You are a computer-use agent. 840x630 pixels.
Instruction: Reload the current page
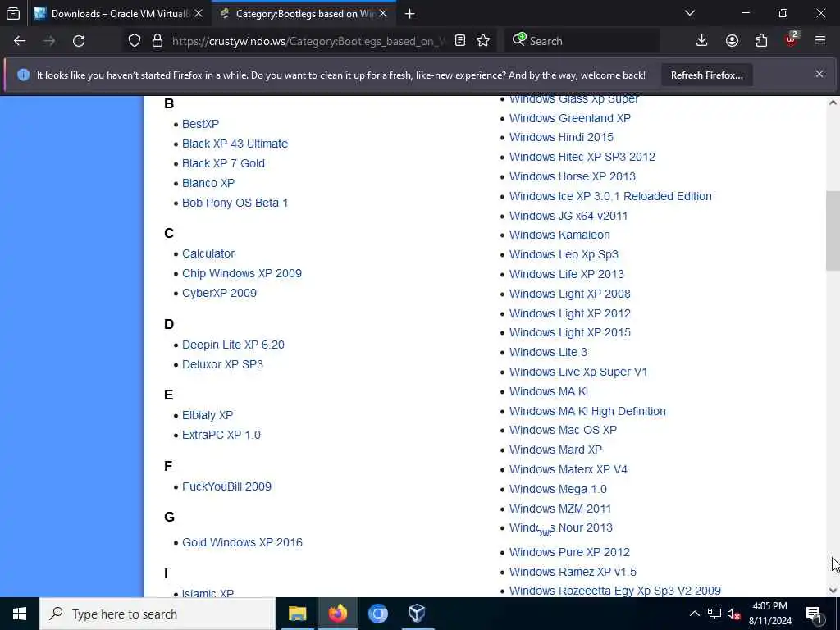pos(79,41)
